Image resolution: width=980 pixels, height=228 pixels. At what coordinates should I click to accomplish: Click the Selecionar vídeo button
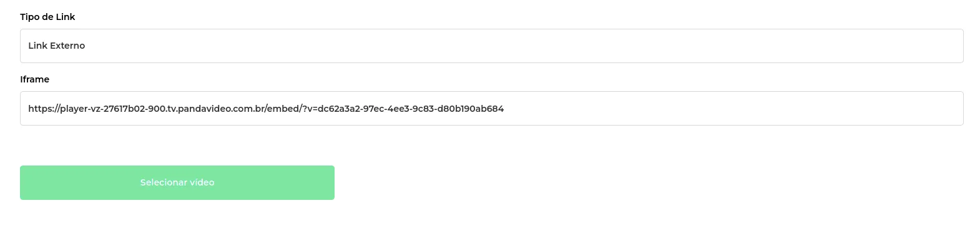point(177,182)
